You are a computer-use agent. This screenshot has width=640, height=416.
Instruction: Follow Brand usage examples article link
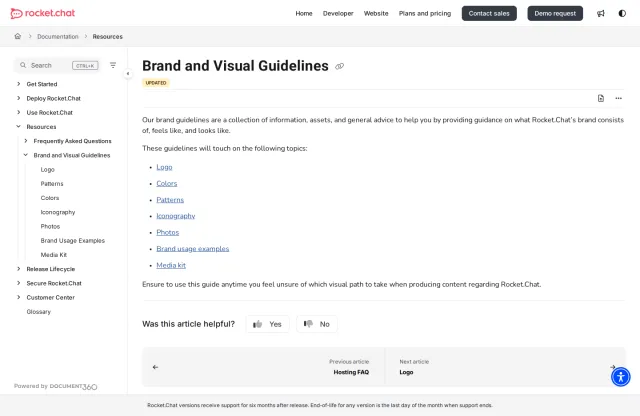point(193,249)
